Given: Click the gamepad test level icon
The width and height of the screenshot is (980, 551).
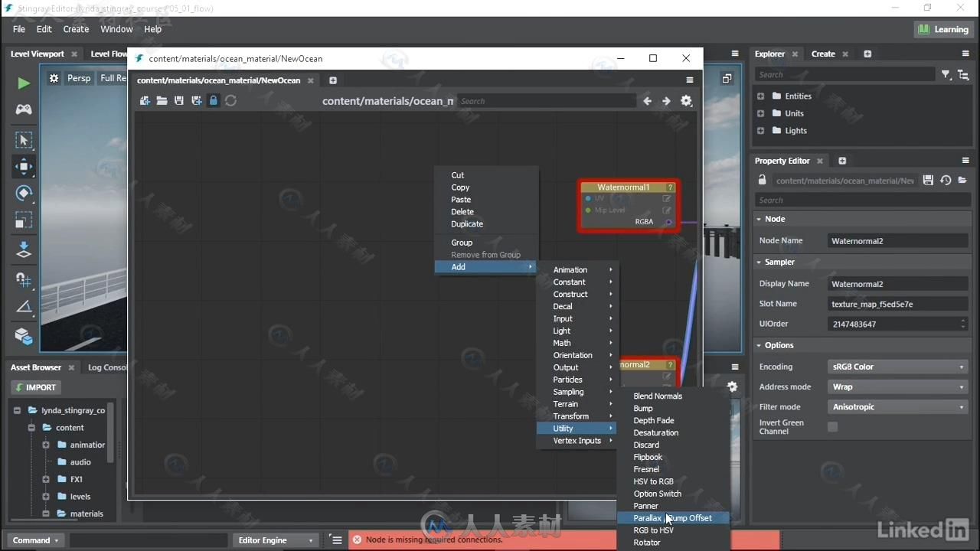Looking at the screenshot, I should pos(24,109).
